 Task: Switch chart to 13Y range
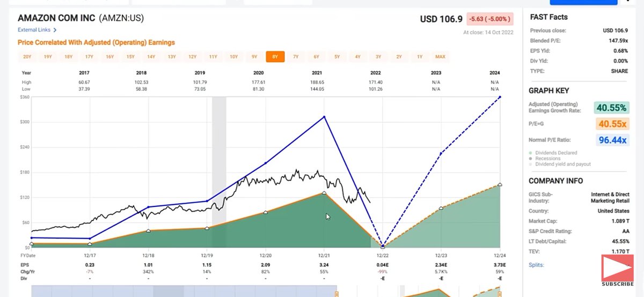pyautogui.click(x=172, y=57)
